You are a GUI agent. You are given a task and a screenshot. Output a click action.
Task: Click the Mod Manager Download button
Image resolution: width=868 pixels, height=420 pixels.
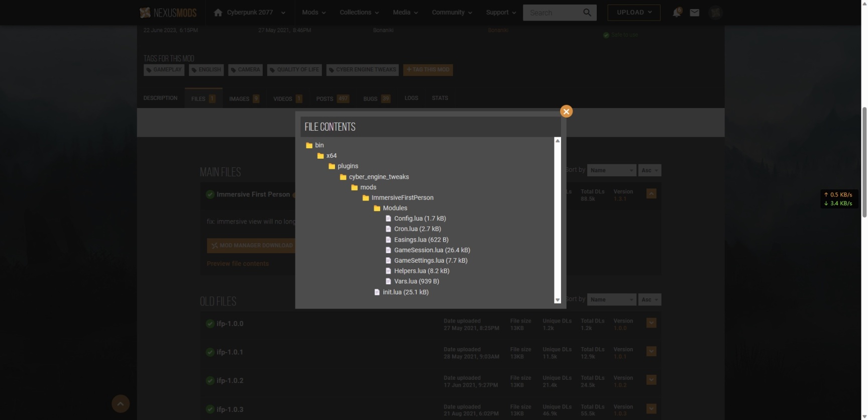(x=251, y=246)
